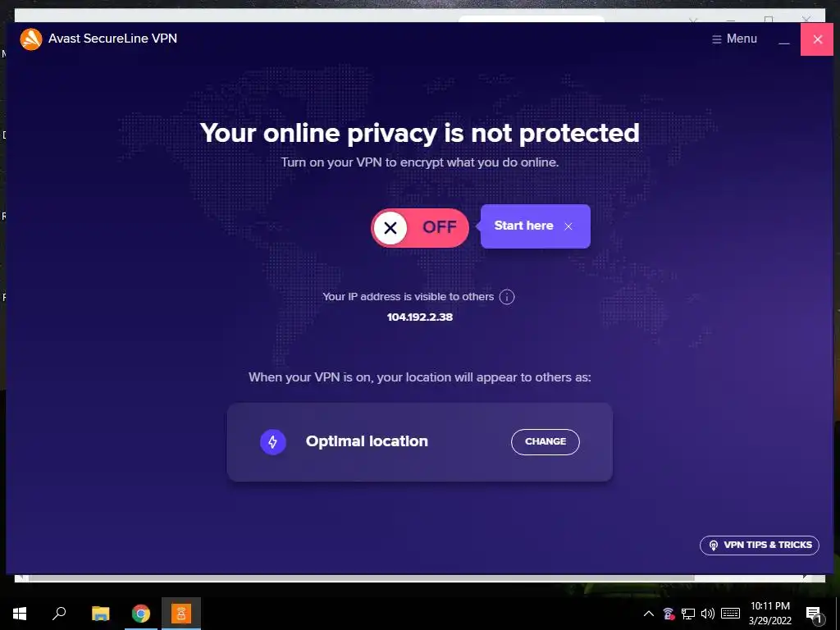Open VPN TIPS & TRICKS

759,545
